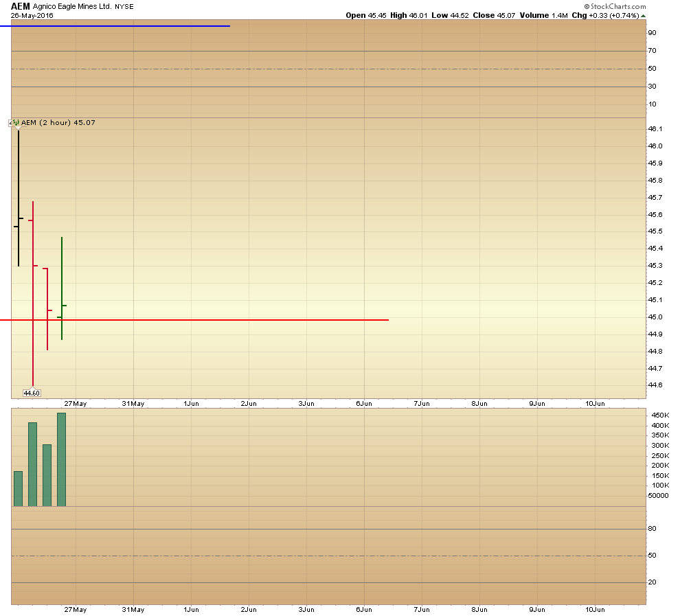The width and height of the screenshot is (680, 616).
Task: Click the 31May label under price panel
Action: click(133, 404)
